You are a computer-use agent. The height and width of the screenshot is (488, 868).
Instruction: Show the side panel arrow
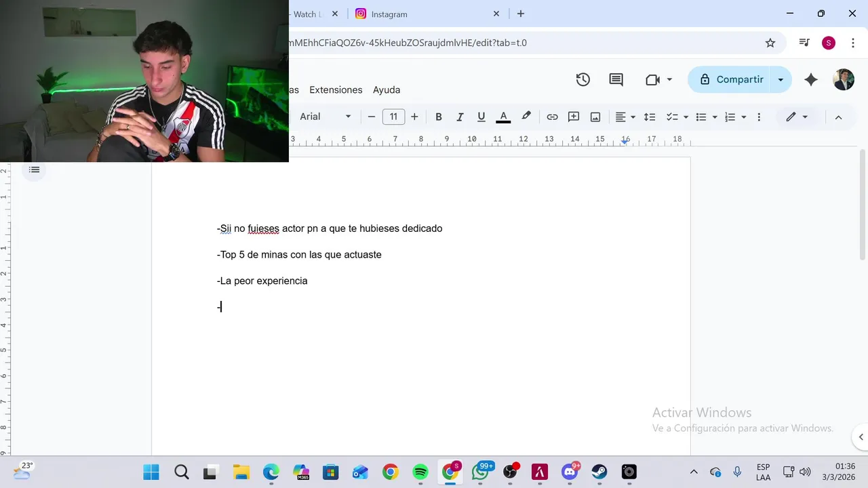pyautogui.click(x=861, y=437)
